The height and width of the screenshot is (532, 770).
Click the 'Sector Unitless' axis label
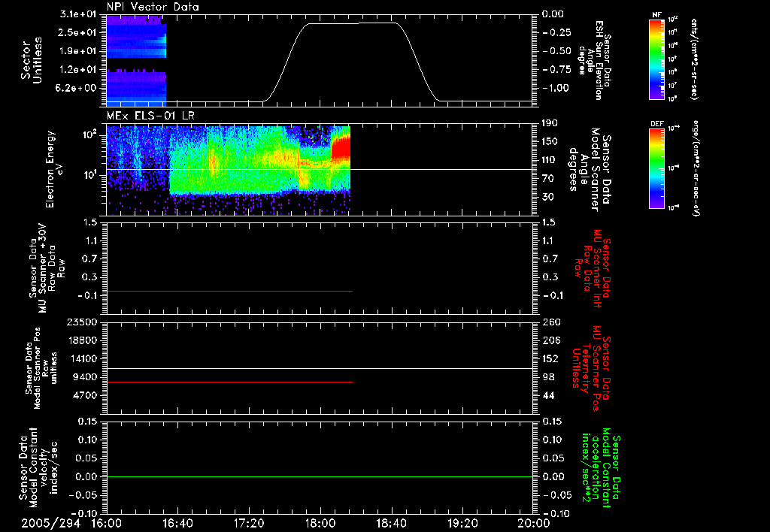coord(32,60)
